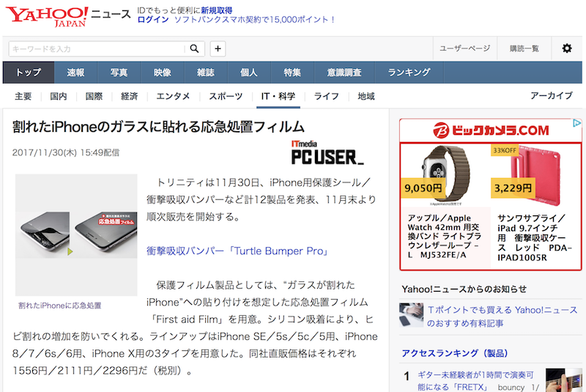Image resolution: width=586 pixels, height=392 pixels.
Task: Click the Yahoo! JAPAN logo
Action: [47, 17]
